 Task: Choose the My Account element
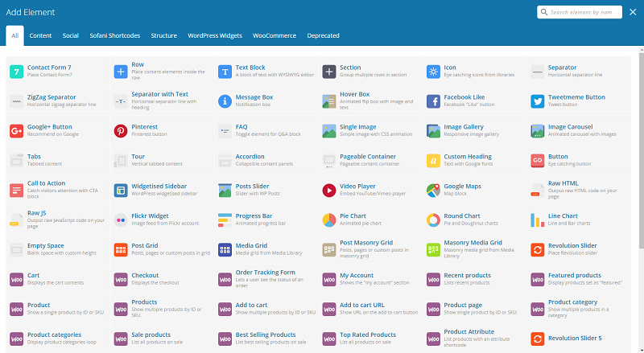coord(370,279)
